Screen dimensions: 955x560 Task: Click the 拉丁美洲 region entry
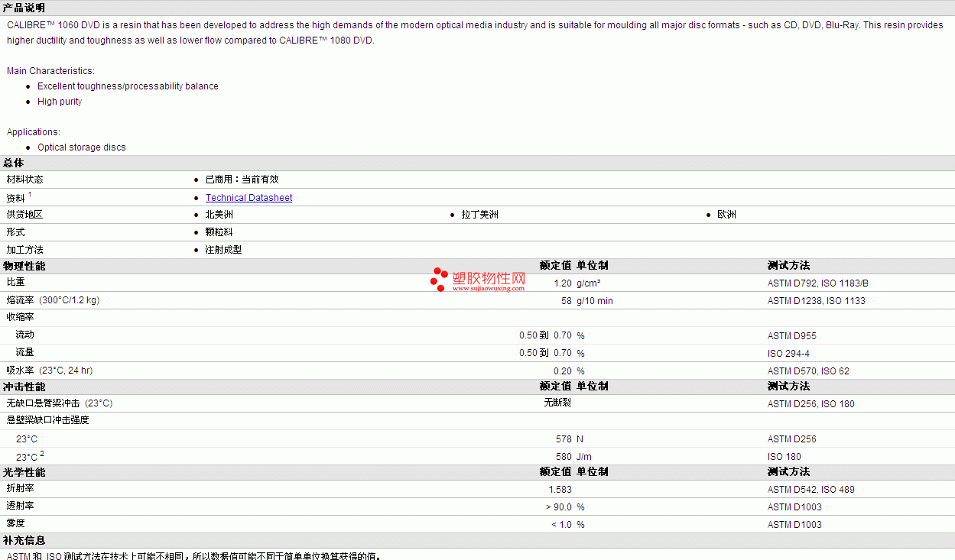[480, 215]
